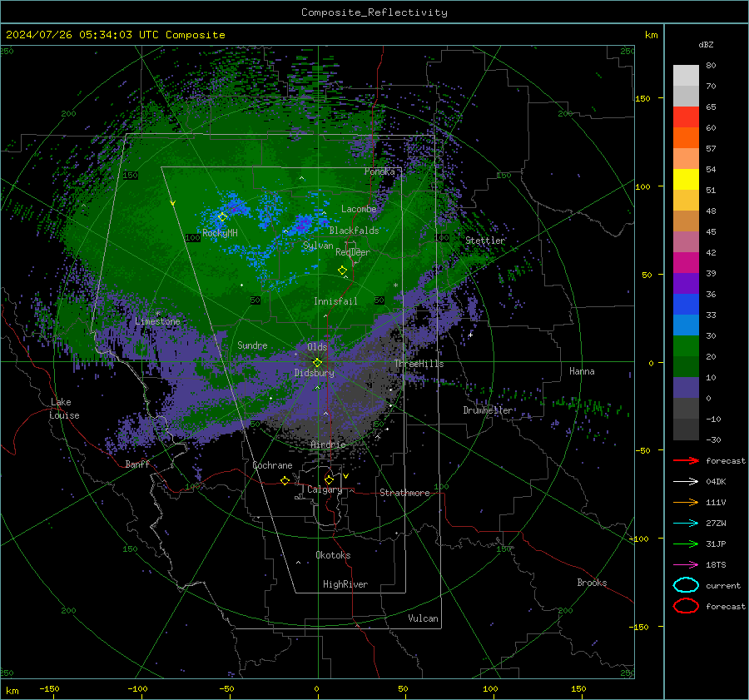This screenshot has height=700, width=749.
Task: Click the yellow diamond marker below Cochrane
Action: click(x=285, y=480)
